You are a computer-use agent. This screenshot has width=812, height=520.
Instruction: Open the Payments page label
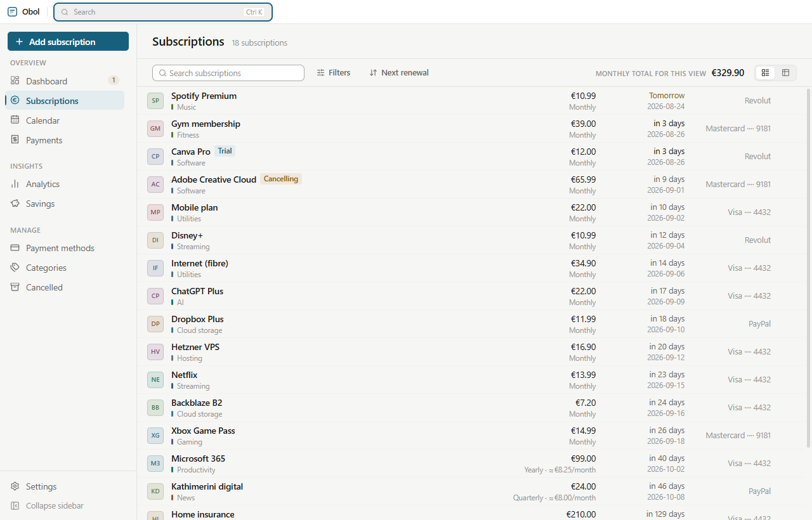click(44, 140)
